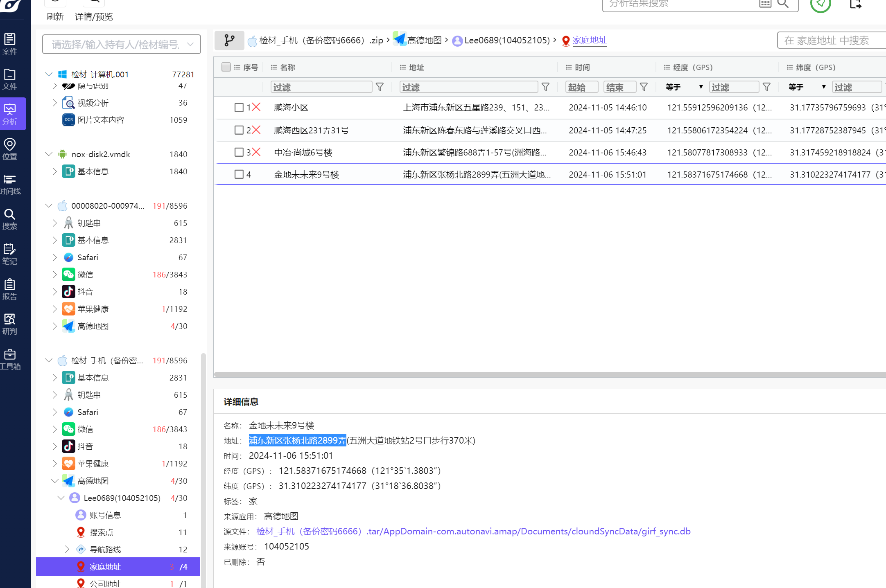The image size is (886, 588).
Task: Toggle the select-all checkbox in header
Action: [226, 67]
